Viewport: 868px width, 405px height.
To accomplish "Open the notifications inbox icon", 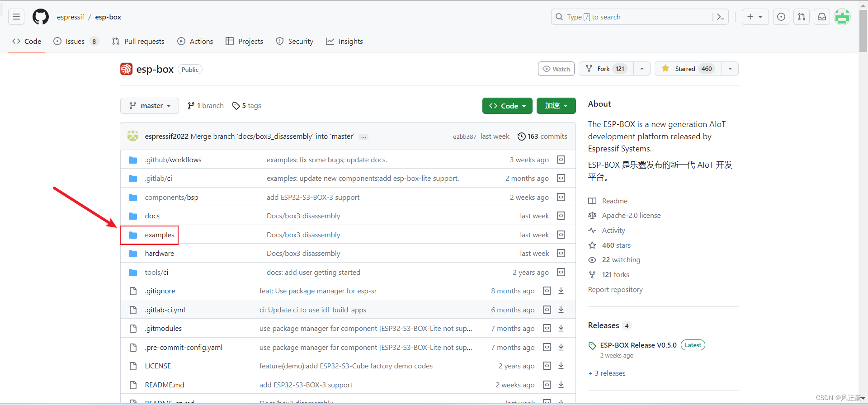I will pos(822,17).
